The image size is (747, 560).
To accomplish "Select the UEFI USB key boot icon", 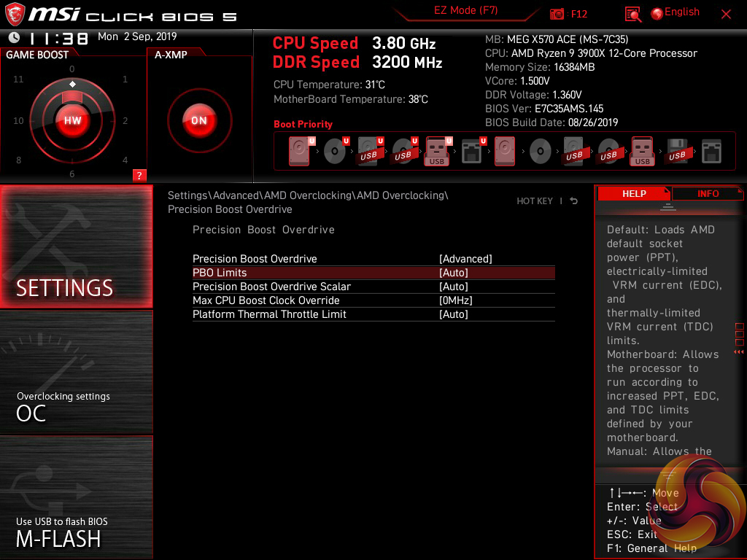I will pyautogui.click(x=438, y=152).
